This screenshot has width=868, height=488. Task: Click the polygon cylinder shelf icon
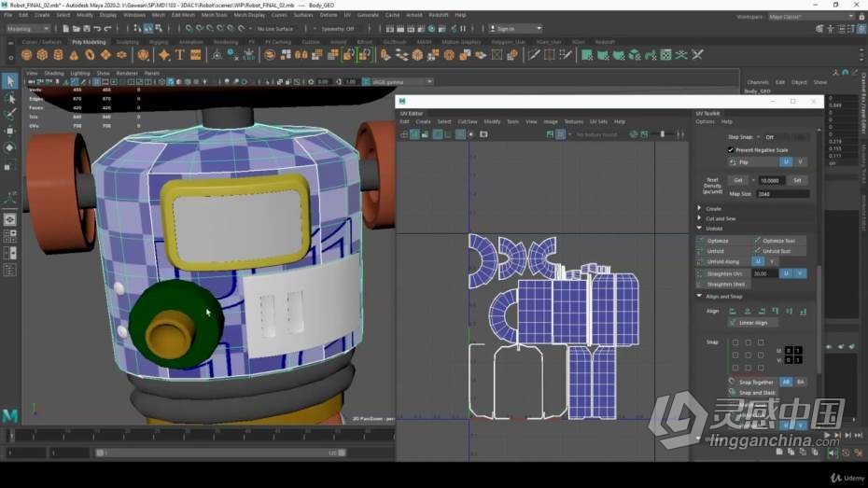coord(58,55)
